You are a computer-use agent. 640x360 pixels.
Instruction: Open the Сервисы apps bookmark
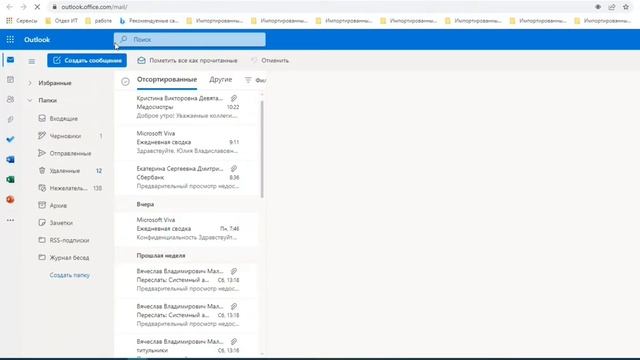[22, 20]
